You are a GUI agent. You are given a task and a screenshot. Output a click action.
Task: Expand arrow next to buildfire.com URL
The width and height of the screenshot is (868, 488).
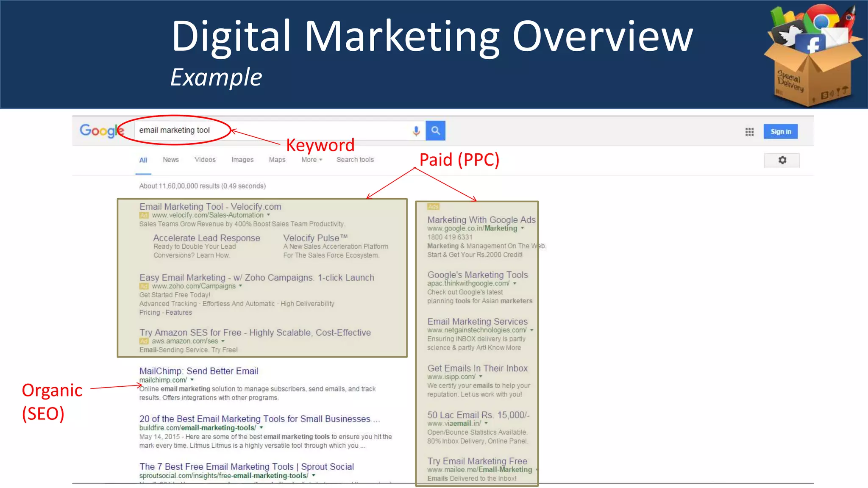261,428
